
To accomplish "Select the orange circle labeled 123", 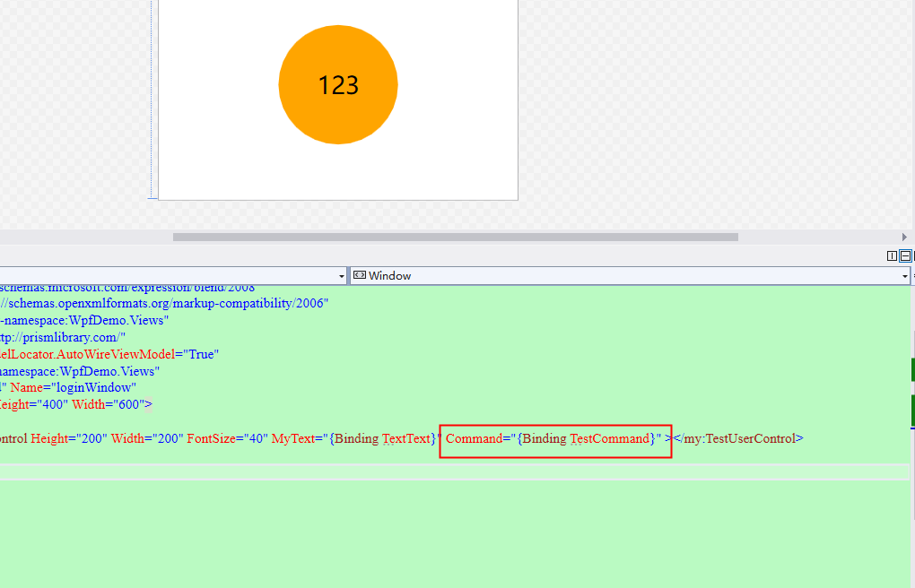I will (x=338, y=84).
